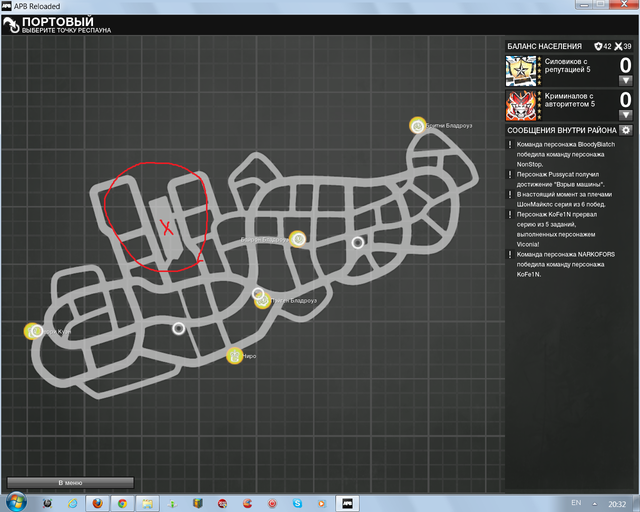
Task: Select the Чиро contact marker on map
Action: point(235,356)
